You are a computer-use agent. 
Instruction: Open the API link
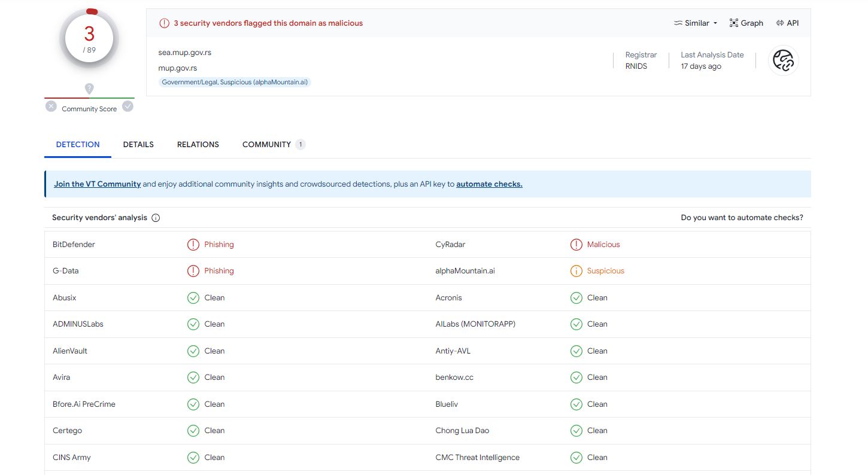click(787, 23)
